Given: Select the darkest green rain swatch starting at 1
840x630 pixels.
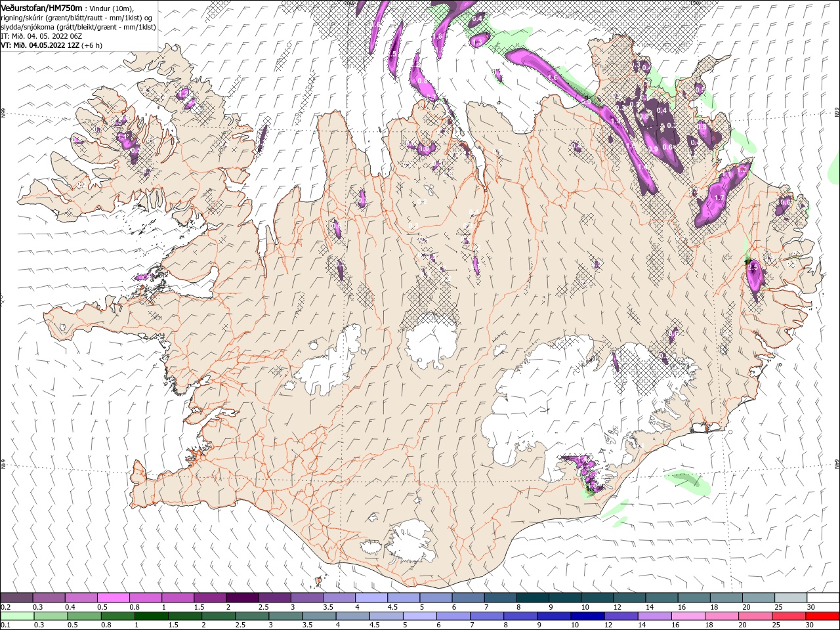Looking at the screenshot, I should tap(151, 616).
